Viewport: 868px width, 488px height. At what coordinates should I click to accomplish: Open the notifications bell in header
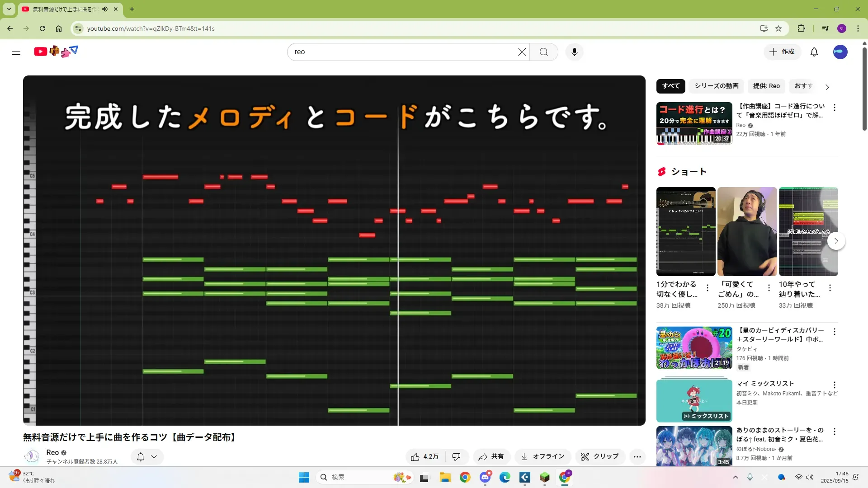click(814, 52)
